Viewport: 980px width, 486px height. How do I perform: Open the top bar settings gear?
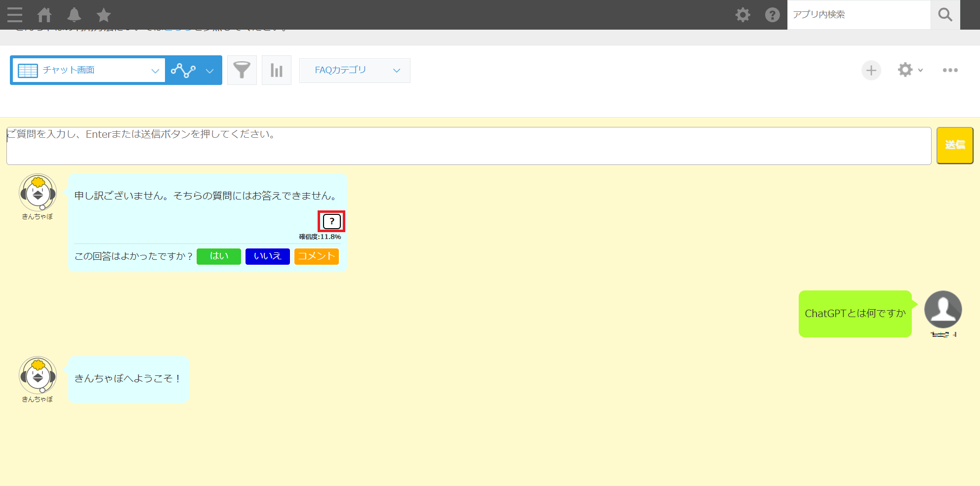742,15
